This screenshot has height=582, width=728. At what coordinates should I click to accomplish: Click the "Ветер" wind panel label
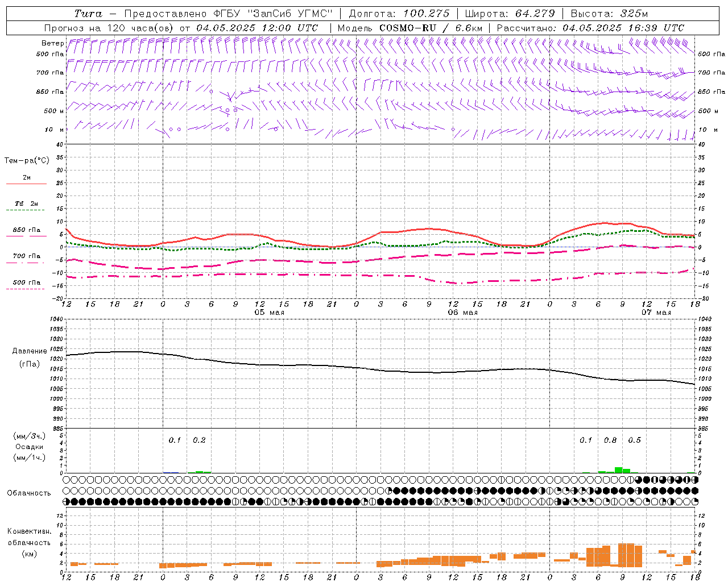point(52,43)
